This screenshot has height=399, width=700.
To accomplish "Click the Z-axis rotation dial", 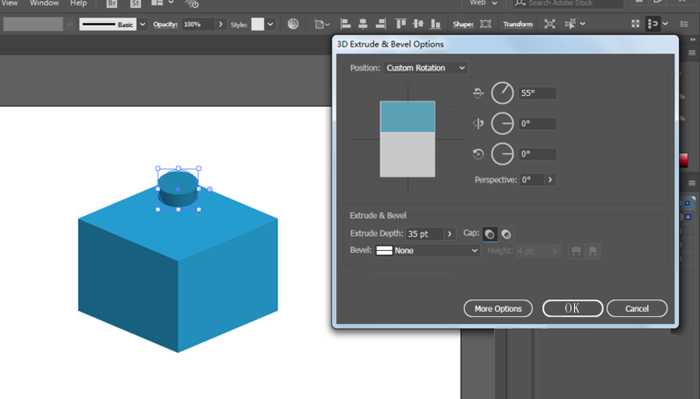I will (x=502, y=154).
